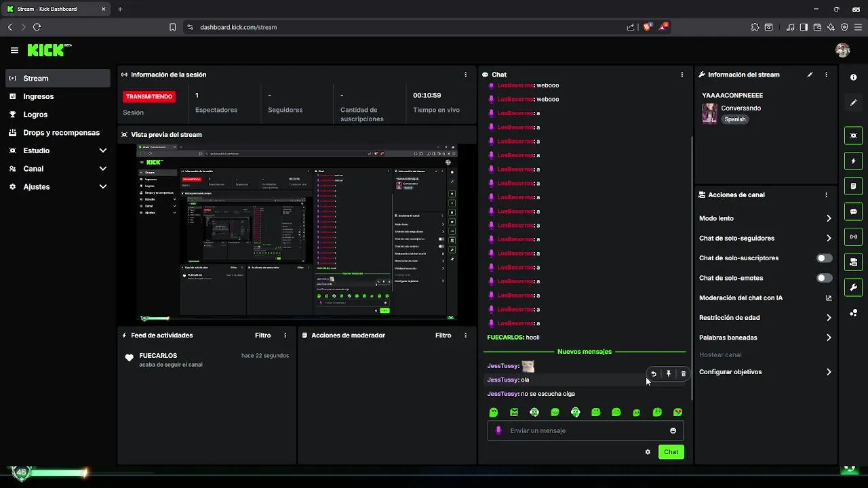868x488 pixels.
Task: Toggle Chat de solo-emotes switch
Action: (x=825, y=278)
